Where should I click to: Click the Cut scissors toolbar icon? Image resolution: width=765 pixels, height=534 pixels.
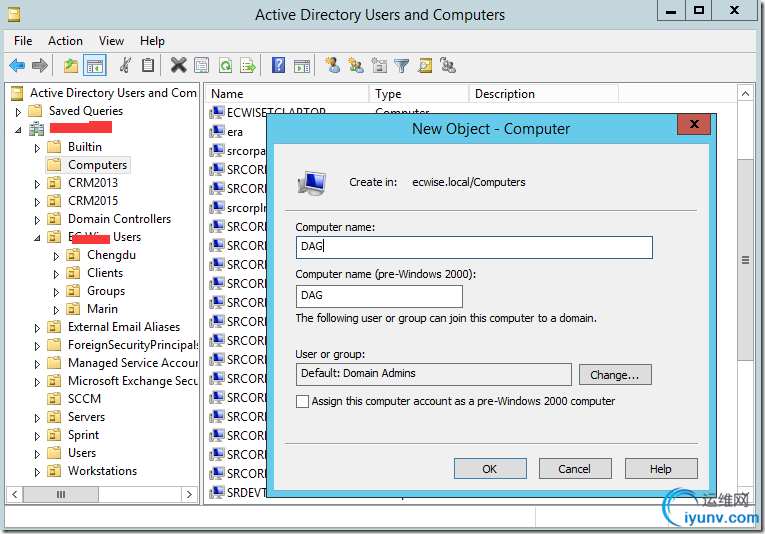[125, 65]
